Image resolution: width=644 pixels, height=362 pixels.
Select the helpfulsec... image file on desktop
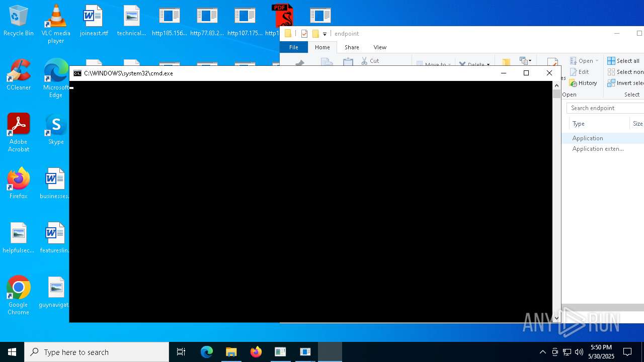pyautogui.click(x=18, y=238)
